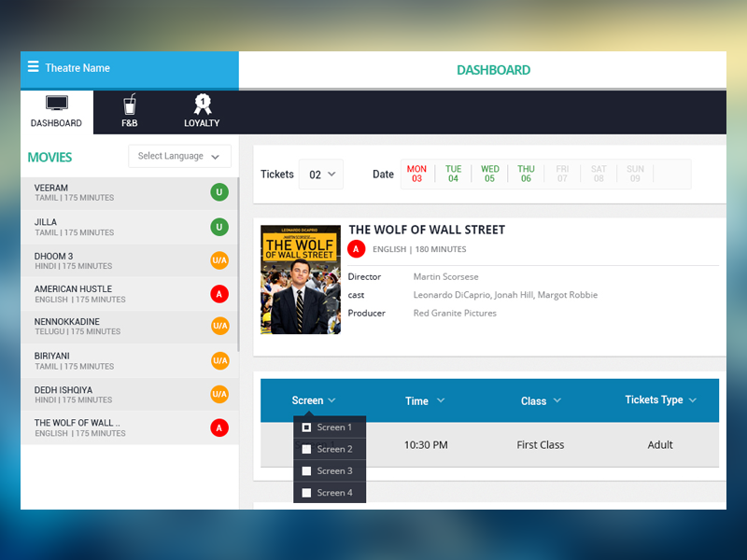Select date TUE 04
747x560 pixels.
(453, 174)
